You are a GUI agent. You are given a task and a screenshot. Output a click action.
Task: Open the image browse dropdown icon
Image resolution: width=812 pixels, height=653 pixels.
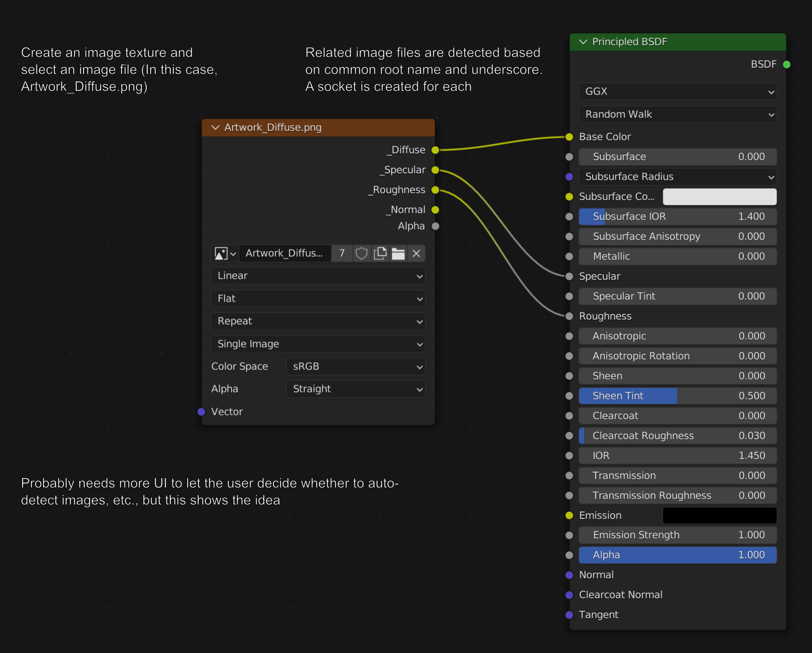(225, 253)
